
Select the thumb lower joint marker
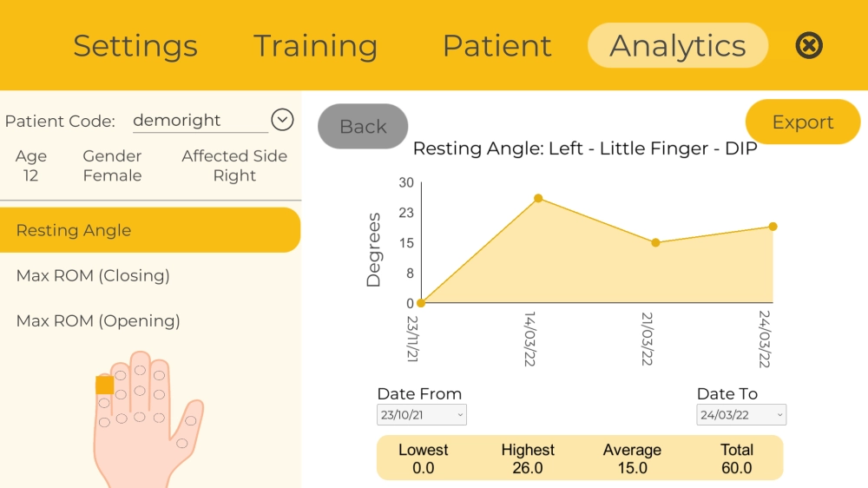click(x=181, y=443)
